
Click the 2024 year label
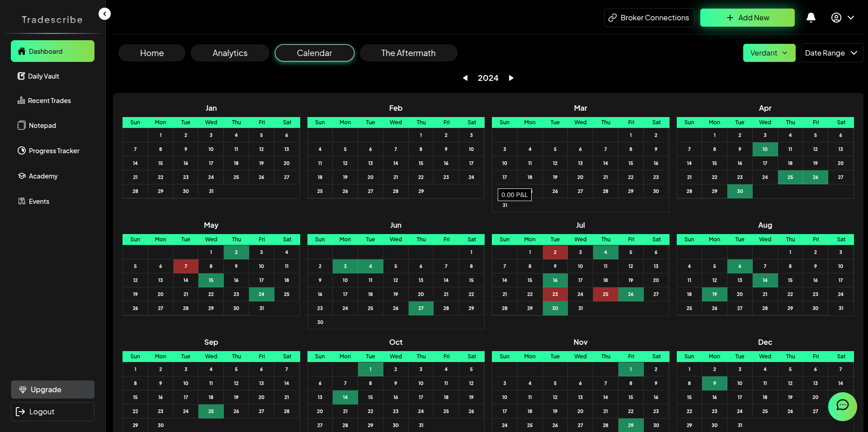point(488,78)
